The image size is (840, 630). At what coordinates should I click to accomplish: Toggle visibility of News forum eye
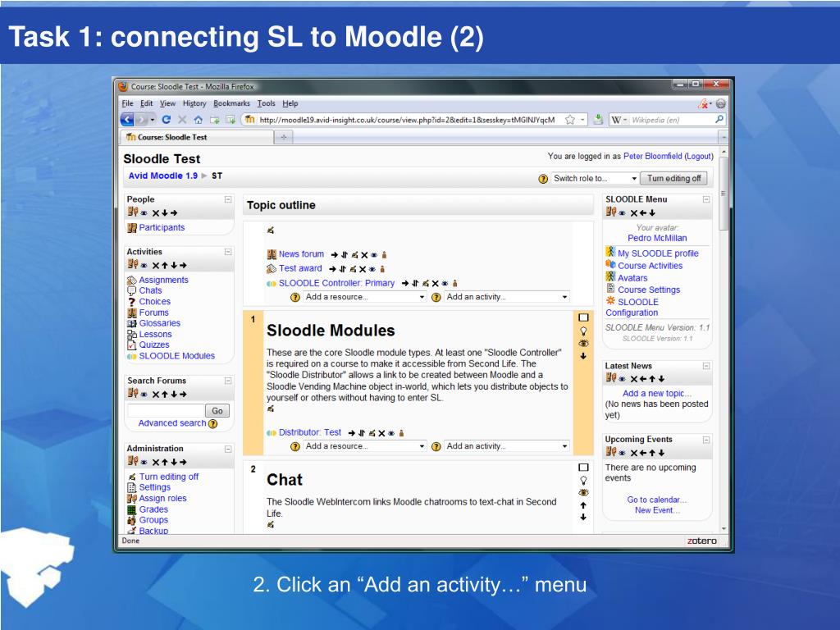(374, 255)
